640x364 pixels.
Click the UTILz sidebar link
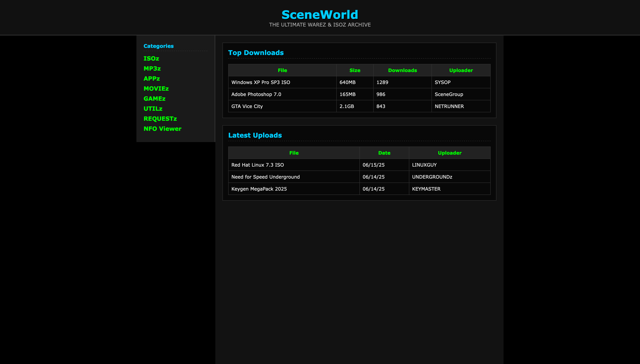(x=153, y=109)
